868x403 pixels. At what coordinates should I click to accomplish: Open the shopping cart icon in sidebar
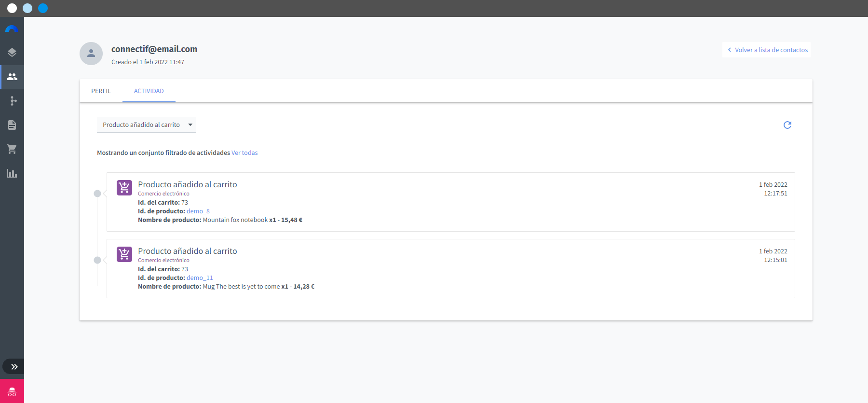tap(12, 149)
